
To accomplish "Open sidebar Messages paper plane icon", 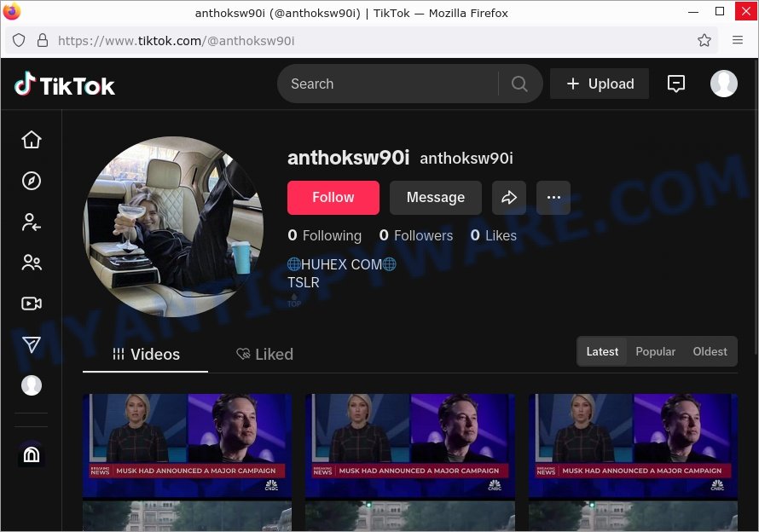I will coord(32,344).
